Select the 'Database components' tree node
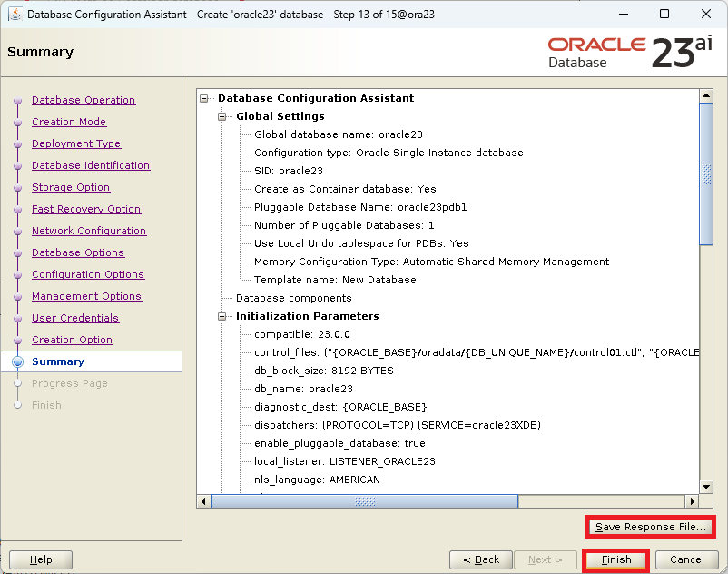 (x=294, y=298)
